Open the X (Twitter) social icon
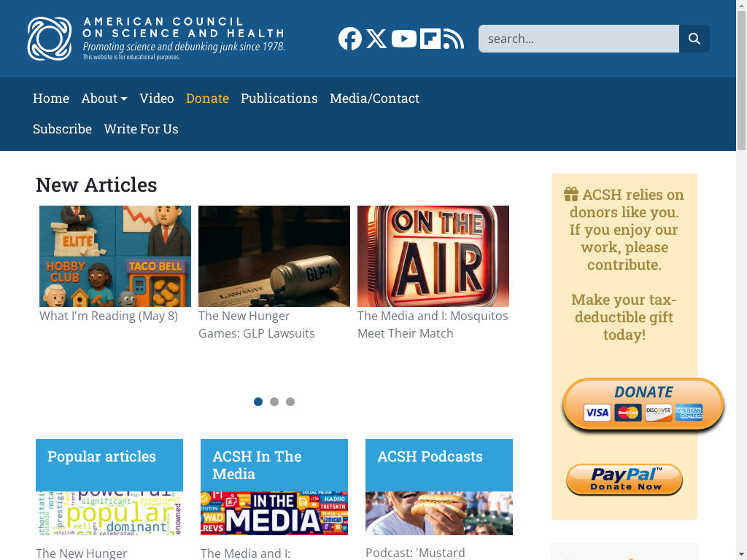Screen dimensions: 747x560 pyautogui.click(x=376, y=39)
